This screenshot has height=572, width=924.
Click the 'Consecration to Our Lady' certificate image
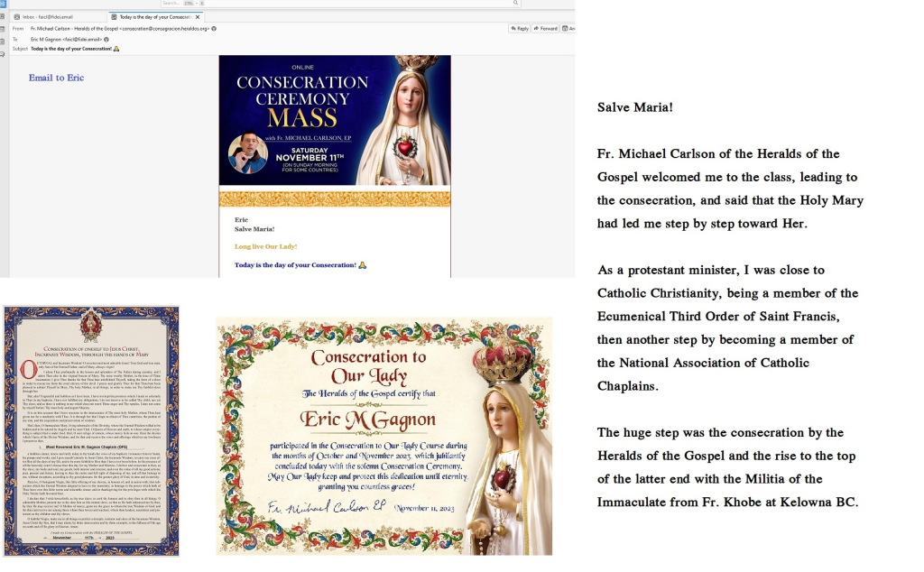click(x=384, y=436)
